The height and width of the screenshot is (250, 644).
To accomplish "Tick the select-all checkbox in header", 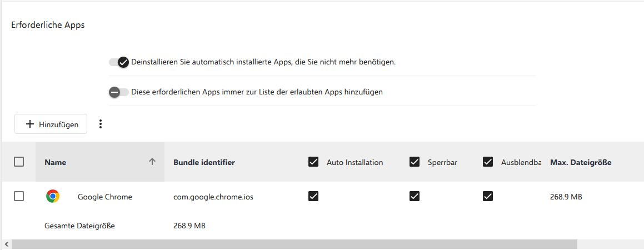I will 19,162.
